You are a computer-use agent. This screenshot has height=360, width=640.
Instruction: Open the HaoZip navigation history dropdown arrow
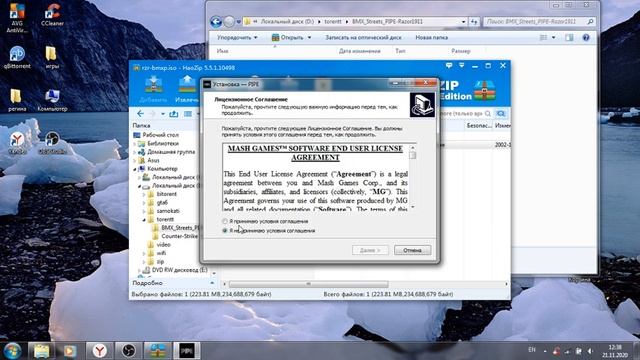click(x=162, y=114)
